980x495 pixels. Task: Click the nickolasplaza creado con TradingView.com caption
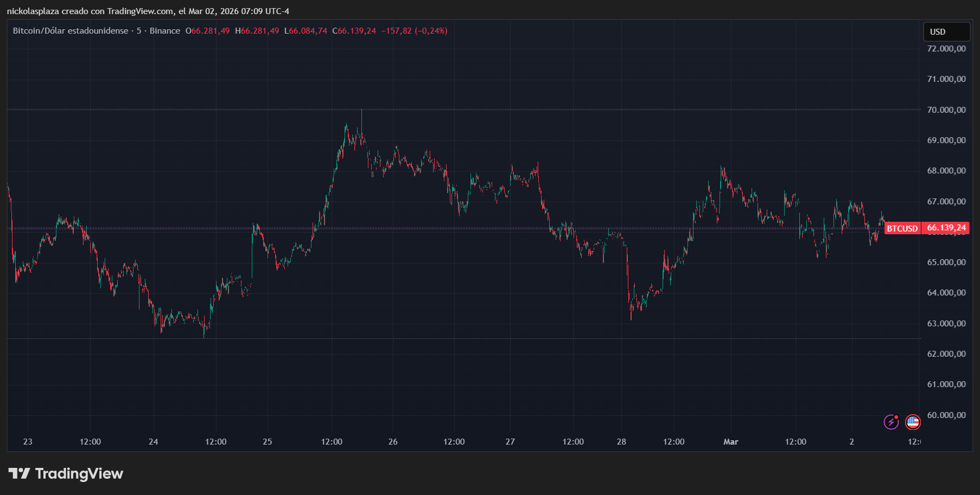[148, 11]
